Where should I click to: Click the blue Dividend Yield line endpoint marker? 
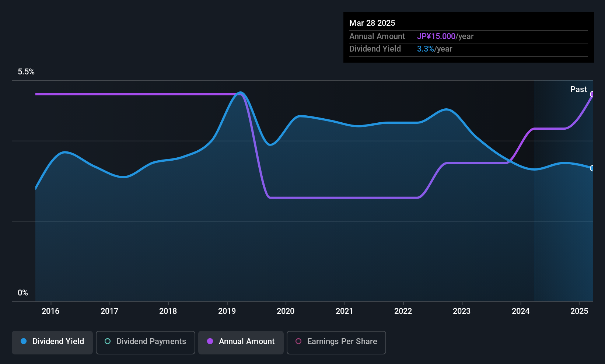(x=592, y=168)
